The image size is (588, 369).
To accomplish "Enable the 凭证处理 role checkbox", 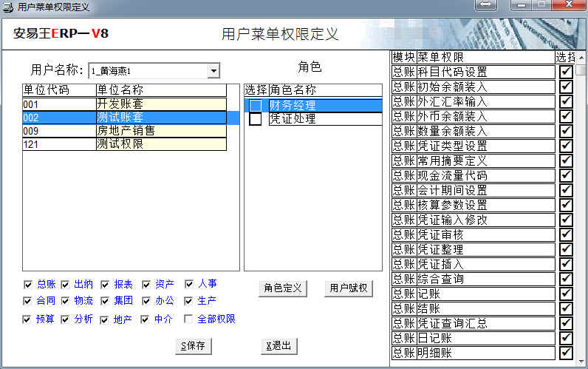I will click(256, 119).
